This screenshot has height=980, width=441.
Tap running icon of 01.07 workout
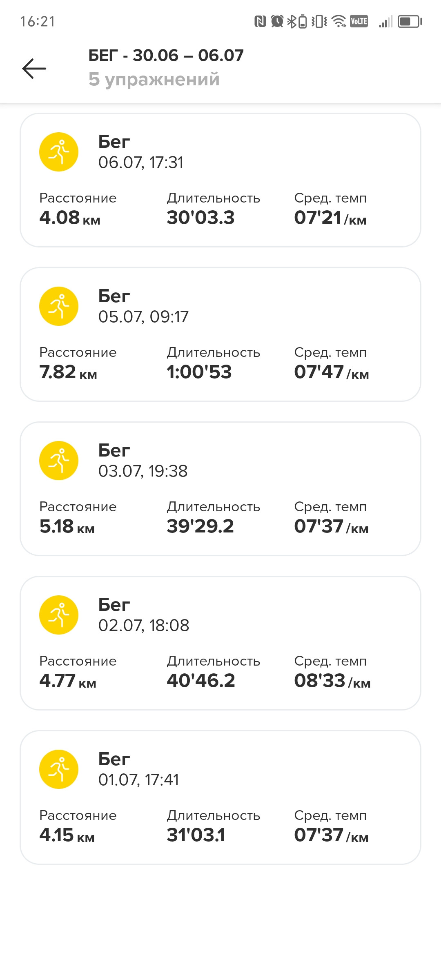coord(59,769)
